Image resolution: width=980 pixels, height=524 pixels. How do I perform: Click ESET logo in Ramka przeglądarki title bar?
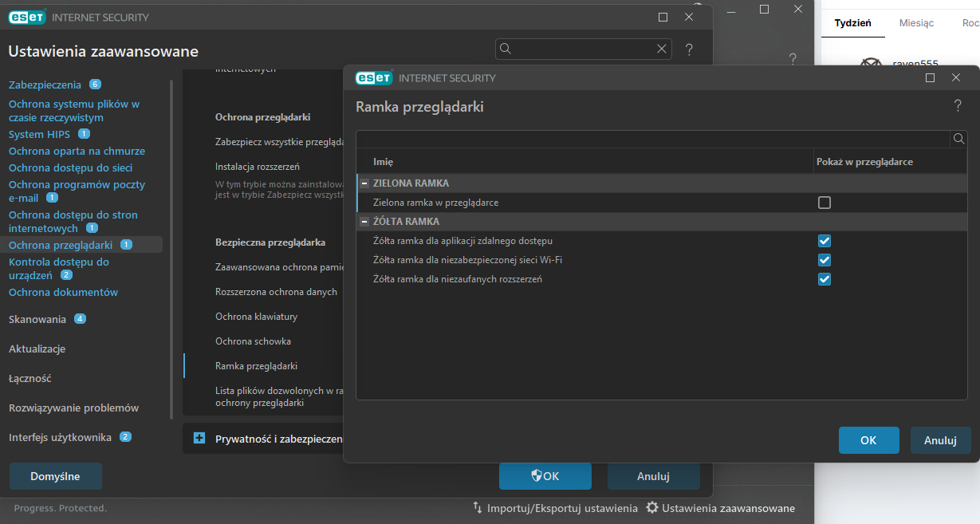[x=373, y=78]
